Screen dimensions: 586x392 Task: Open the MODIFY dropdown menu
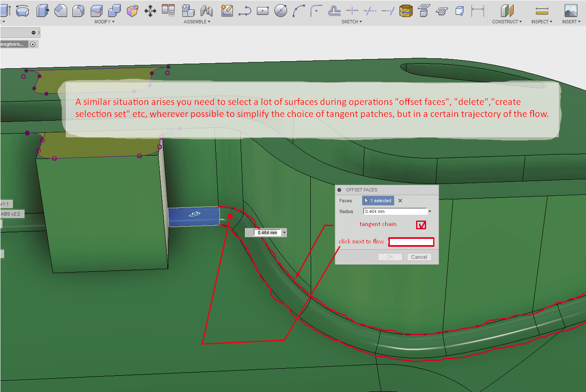(x=104, y=22)
